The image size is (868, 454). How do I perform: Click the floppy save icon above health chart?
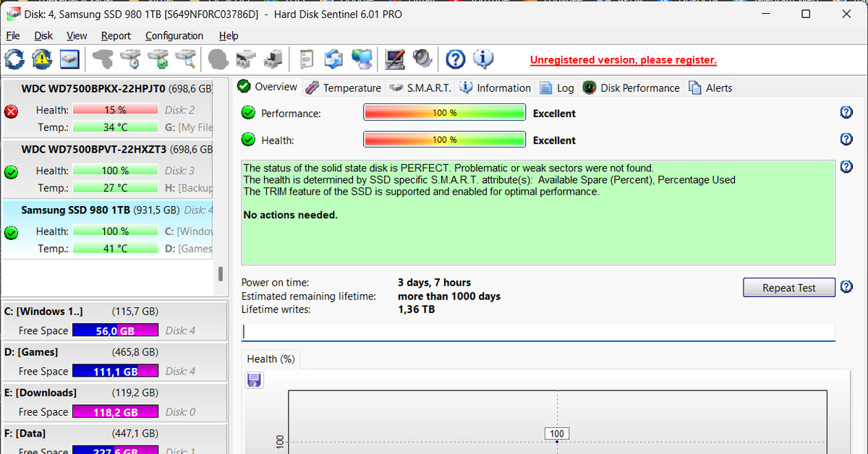(254, 380)
